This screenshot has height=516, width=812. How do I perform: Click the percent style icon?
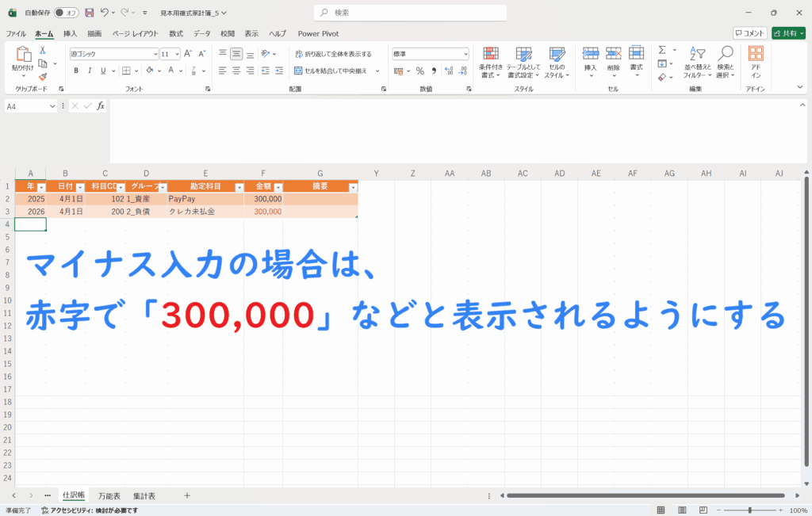pos(419,71)
